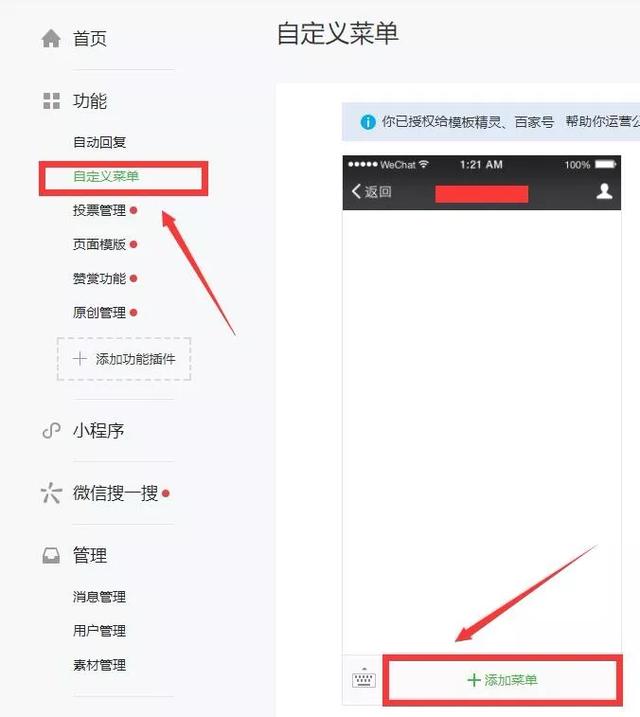This screenshot has height=717, width=640.
Task: Open 素材管理 under 管理
Action: point(100,665)
